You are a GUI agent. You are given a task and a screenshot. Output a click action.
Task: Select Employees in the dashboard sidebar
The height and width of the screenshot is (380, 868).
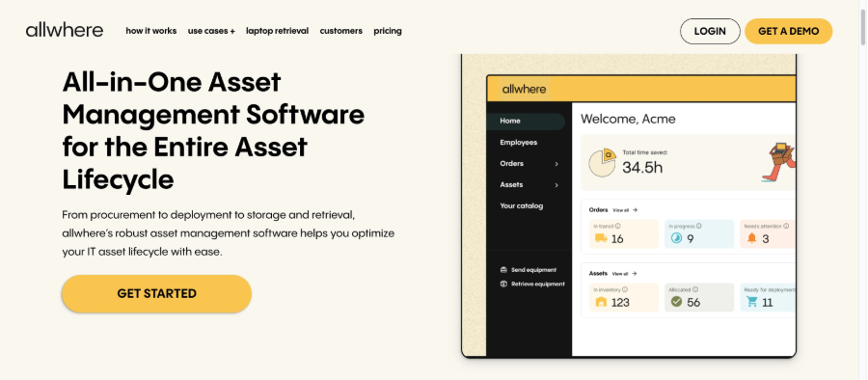pyautogui.click(x=518, y=143)
